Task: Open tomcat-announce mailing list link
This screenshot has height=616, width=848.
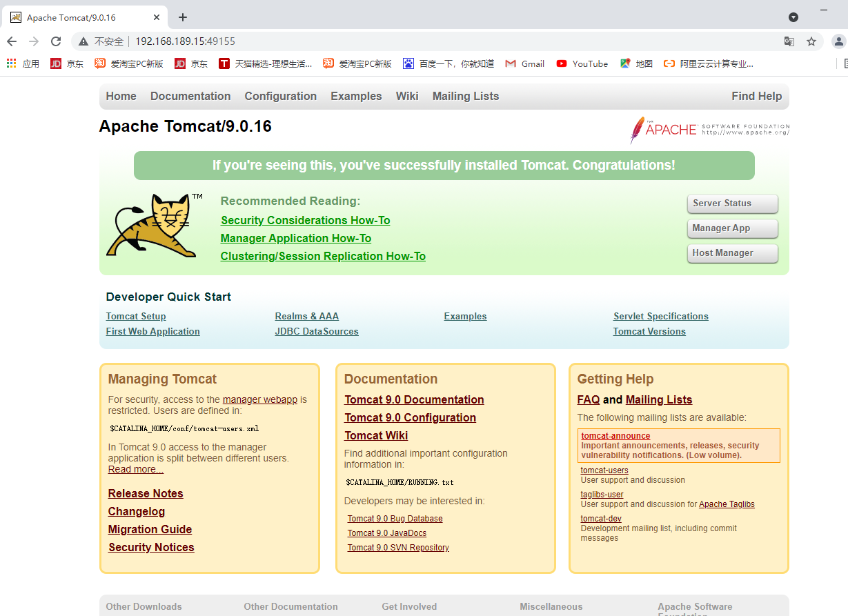Action: coord(615,436)
